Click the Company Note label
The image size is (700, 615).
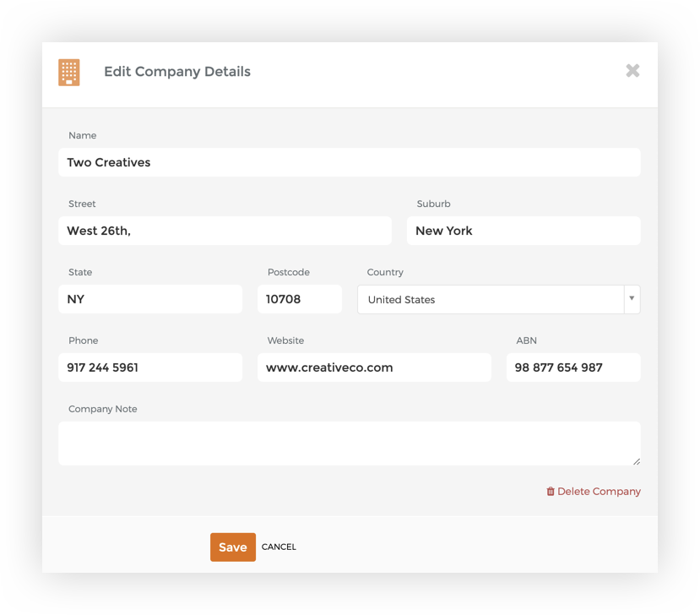103,409
